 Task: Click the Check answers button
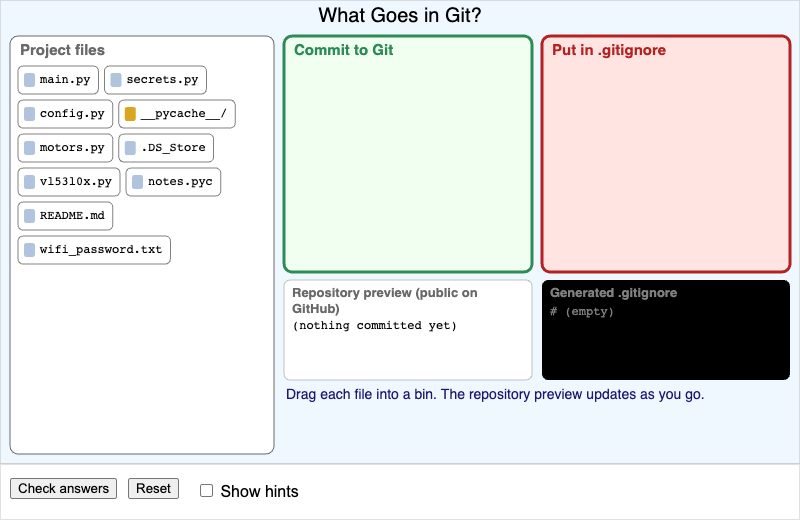point(63,489)
